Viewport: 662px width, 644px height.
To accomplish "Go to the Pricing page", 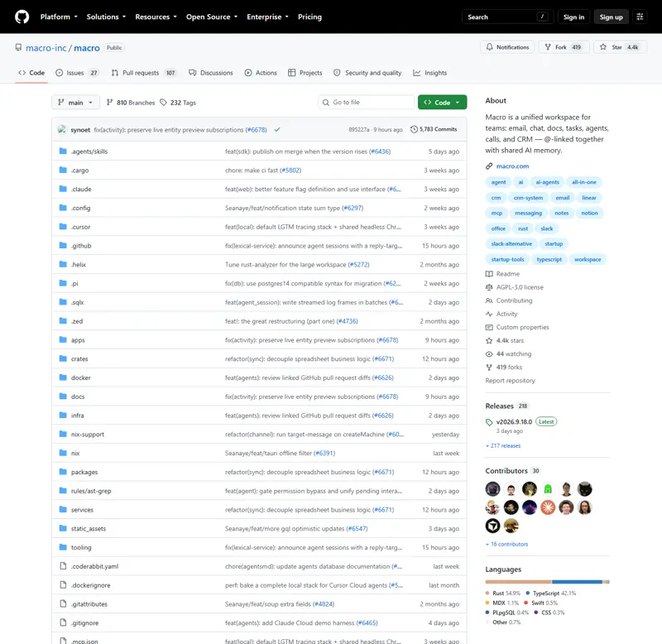I will pyautogui.click(x=309, y=17).
